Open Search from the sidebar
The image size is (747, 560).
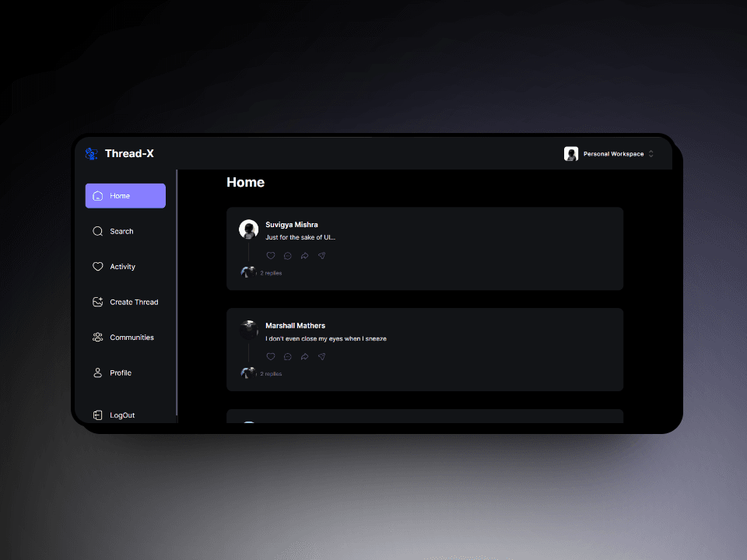click(121, 231)
